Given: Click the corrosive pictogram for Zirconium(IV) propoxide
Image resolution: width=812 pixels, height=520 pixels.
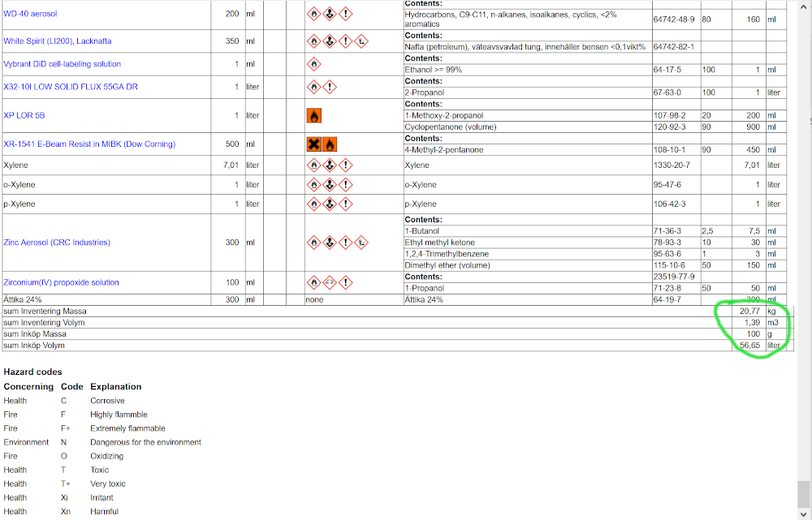Looking at the screenshot, I should click(x=330, y=282).
